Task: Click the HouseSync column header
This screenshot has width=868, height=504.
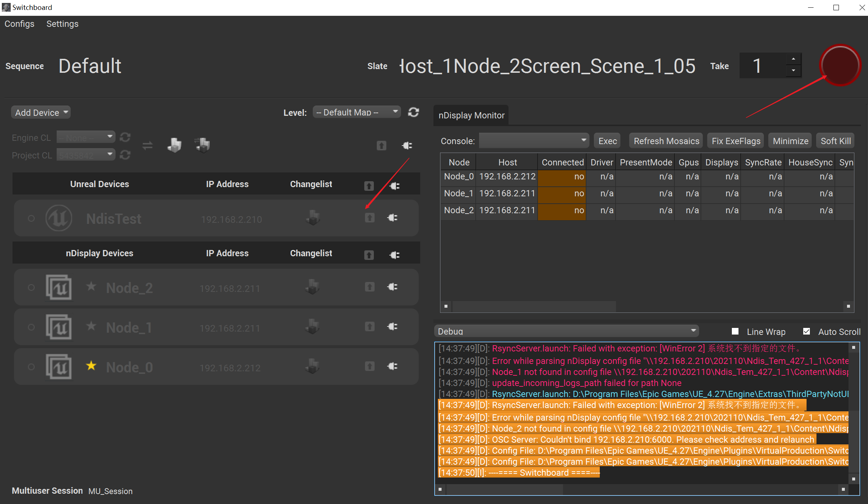Action: click(x=810, y=162)
